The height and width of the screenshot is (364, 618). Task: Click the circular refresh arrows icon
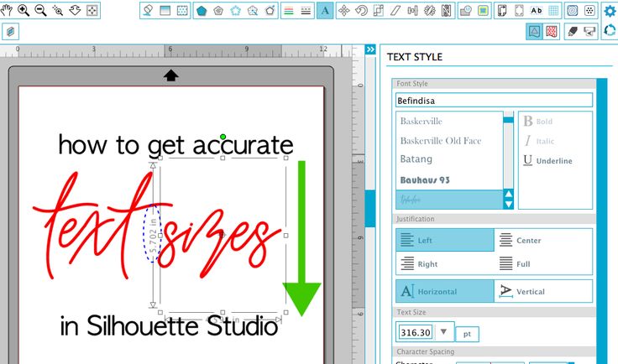point(610,30)
